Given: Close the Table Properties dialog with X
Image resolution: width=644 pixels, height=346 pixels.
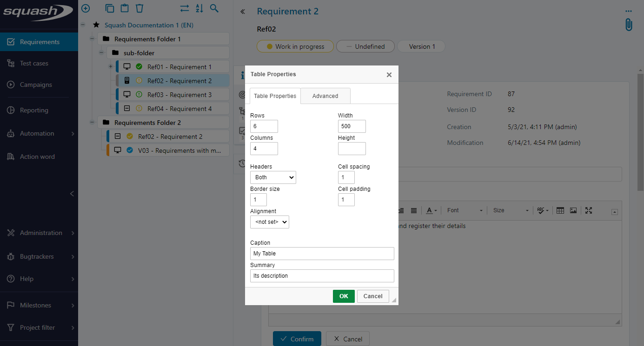Looking at the screenshot, I should [389, 75].
